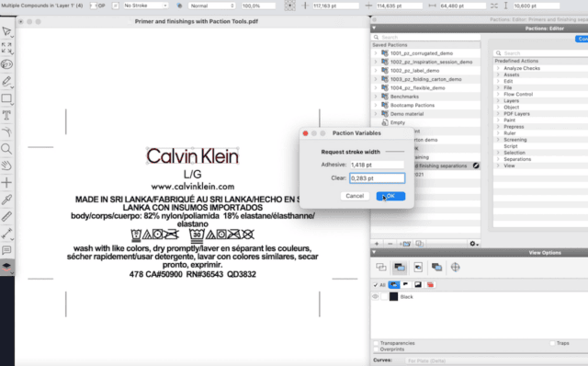Viewport: 588px width, 366px height.
Task: Expand the 1002_pz_label_demo folder
Action: point(376,71)
